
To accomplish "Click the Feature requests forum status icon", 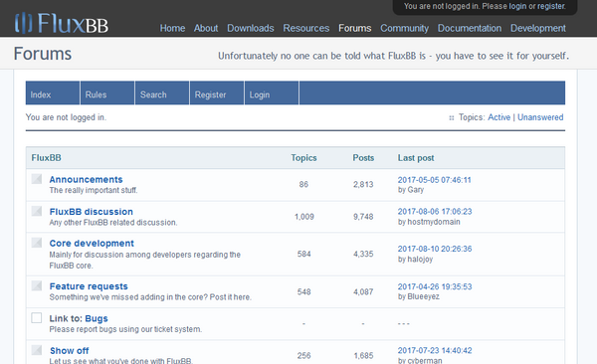I will click(37, 285).
